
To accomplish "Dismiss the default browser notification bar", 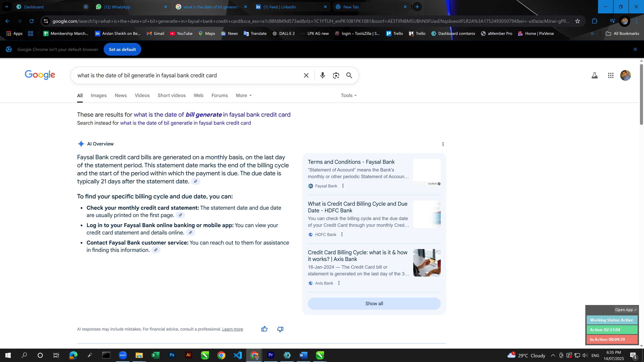I will 635,49.
